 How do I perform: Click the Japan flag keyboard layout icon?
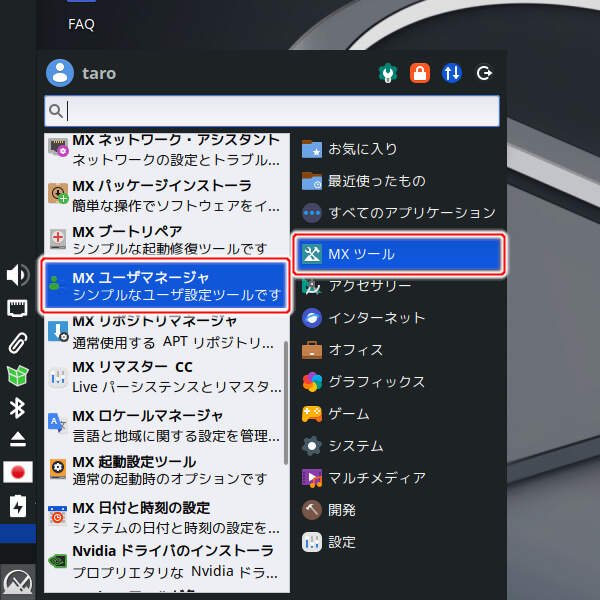18,472
